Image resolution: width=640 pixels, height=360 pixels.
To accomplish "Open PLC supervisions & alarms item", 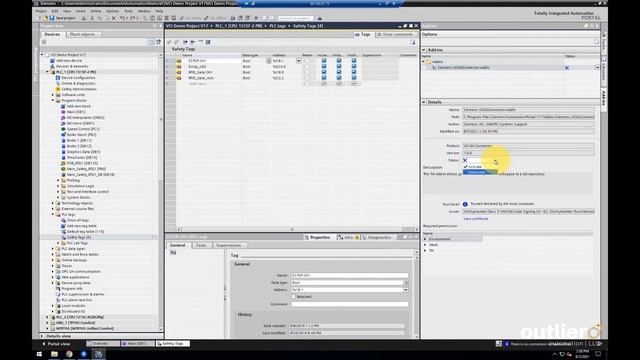I will 82,294.
